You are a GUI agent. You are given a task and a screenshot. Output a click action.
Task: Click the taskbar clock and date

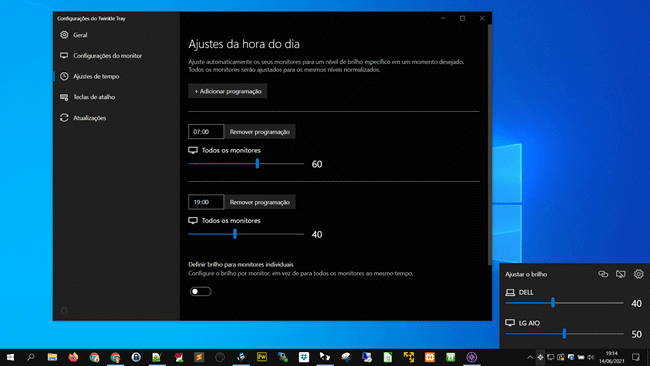(611, 357)
